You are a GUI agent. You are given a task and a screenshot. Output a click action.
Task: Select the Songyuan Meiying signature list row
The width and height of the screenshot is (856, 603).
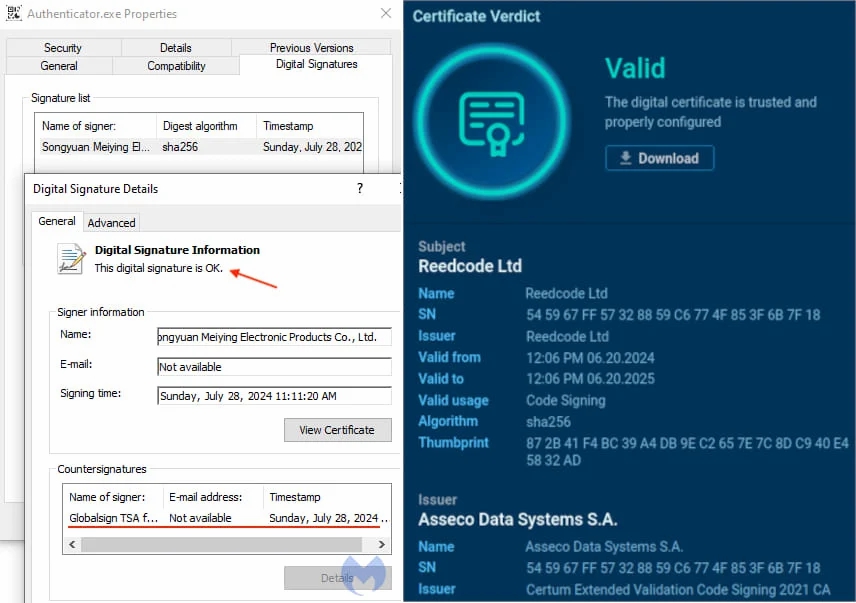tap(199, 147)
